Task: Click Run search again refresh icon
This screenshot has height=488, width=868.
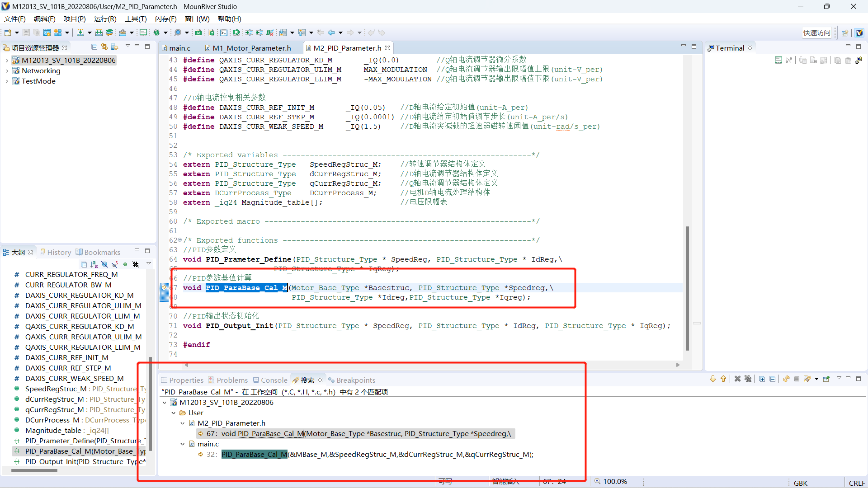Action: tap(786, 379)
